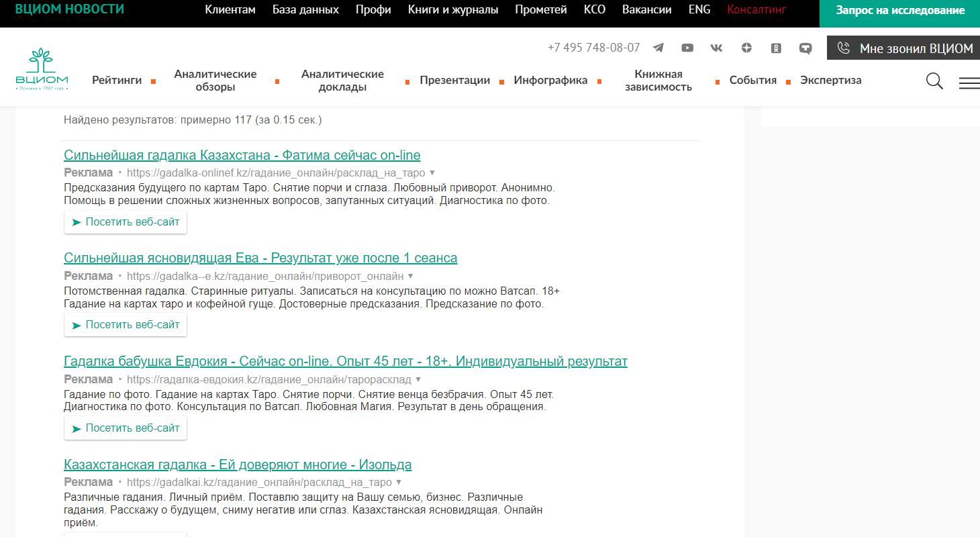
Task: Click the гадалка-евдокия.kz ad URL text
Action: tap(271, 380)
